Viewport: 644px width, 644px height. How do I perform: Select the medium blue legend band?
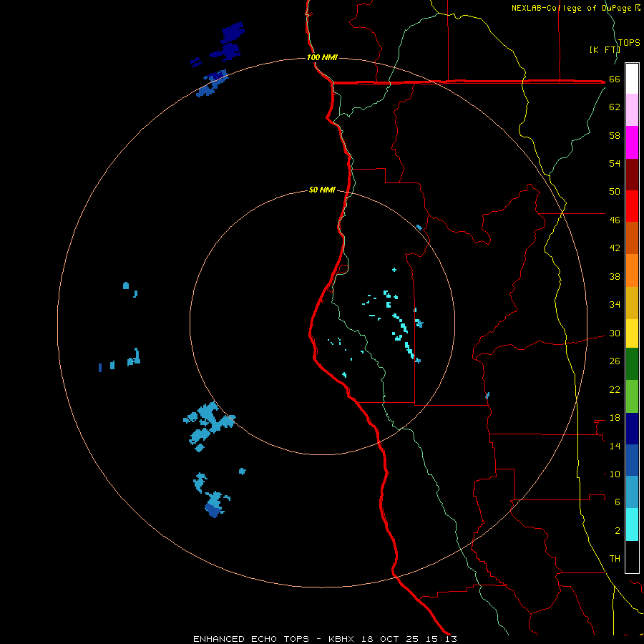(x=632, y=460)
